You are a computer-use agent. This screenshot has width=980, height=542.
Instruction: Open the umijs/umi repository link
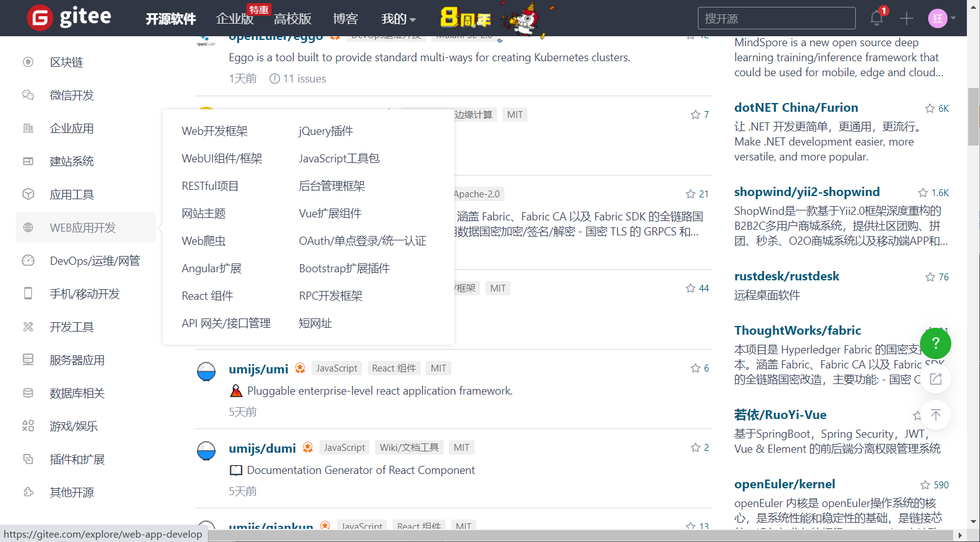pyautogui.click(x=258, y=369)
